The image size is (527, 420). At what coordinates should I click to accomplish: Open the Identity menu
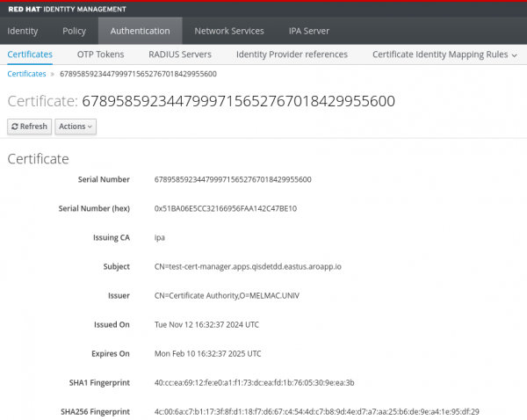[x=23, y=31]
